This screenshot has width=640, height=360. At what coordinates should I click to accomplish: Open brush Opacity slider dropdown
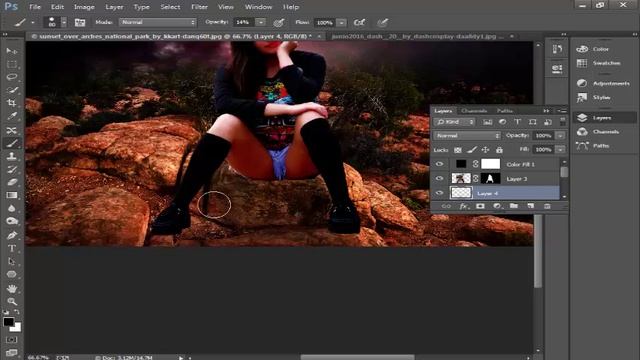[261, 22]
